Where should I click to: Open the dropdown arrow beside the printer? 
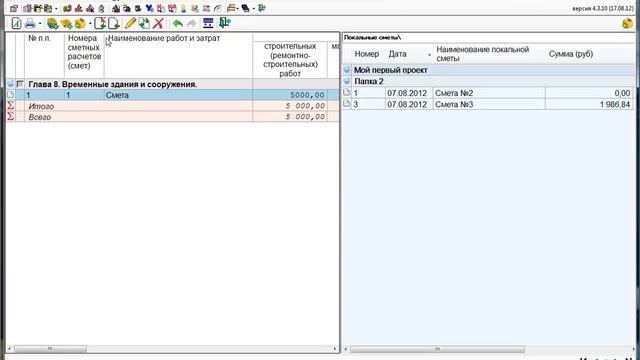pyautogui.click(x=40, y=24)
